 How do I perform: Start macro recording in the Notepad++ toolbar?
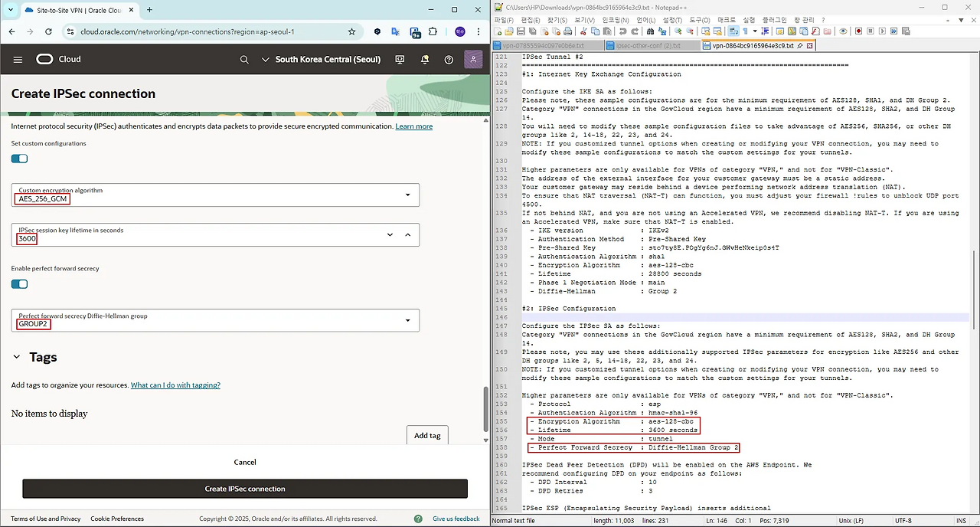tap(859, 31)
